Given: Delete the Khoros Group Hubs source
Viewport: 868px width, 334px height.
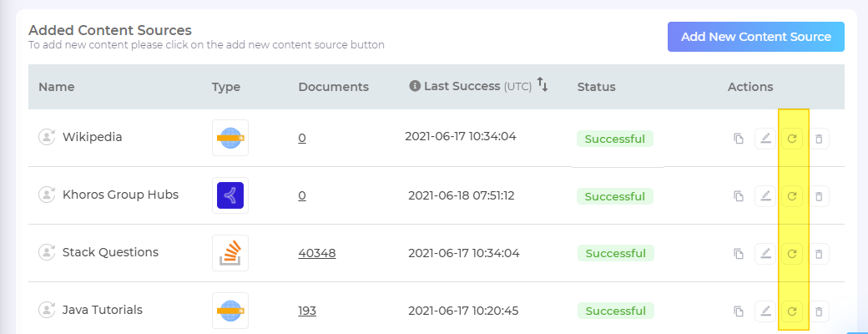Looking at the screenshot, I should coord(819,196).
